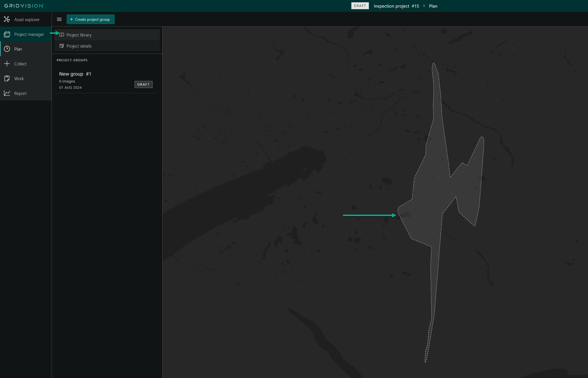Toggle the hamburger menu panel
This screenshot has height=378, width=588.
(59, 19)
